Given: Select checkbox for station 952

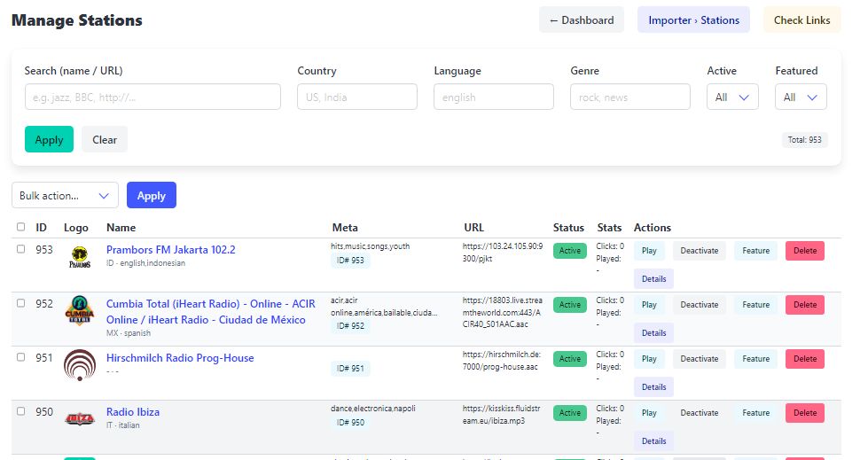Looking at the screenshot, I should tap(21, 303).
